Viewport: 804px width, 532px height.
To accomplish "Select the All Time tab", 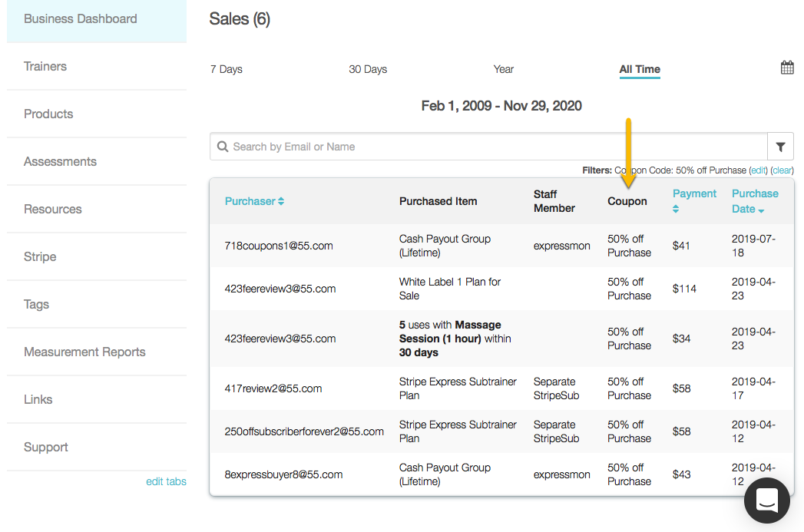I will pyautogui.click(x=640, y=69).
